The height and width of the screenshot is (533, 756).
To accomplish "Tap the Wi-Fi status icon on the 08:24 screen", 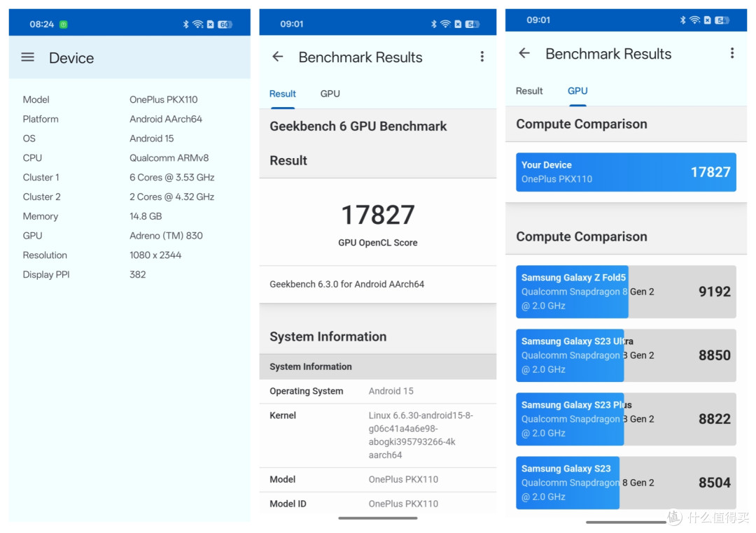I will (197, 24).
